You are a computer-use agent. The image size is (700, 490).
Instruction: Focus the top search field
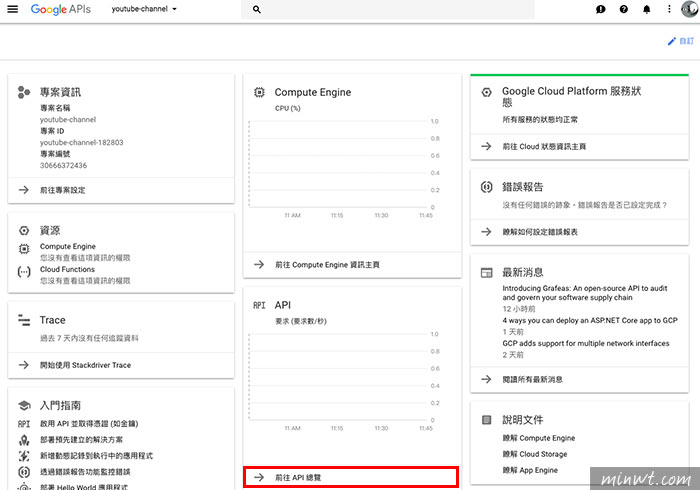coord(388,9)
